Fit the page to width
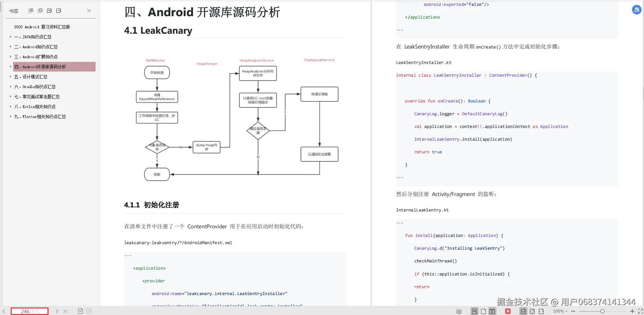Viewport: 644px width, 315px height. coord(541,311)
